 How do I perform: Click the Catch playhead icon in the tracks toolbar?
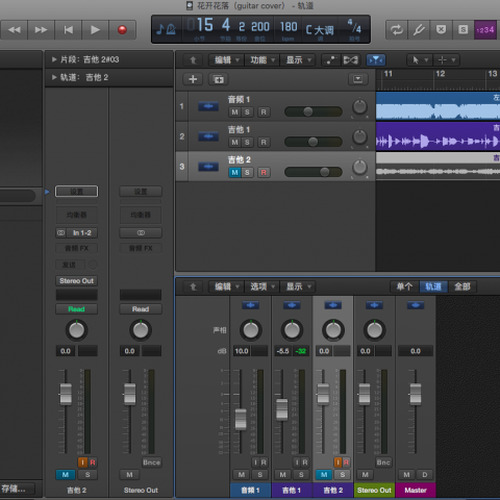[376, 60]
